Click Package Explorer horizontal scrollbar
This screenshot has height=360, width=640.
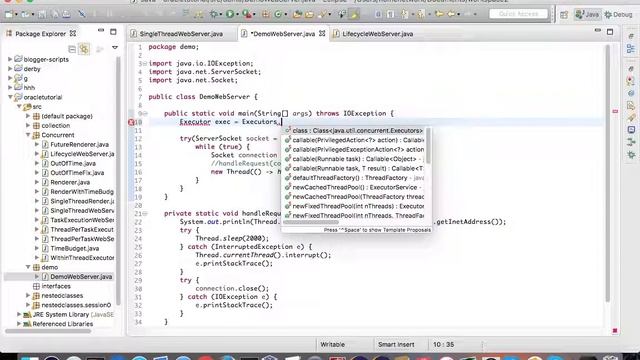[x=48, y=331]
